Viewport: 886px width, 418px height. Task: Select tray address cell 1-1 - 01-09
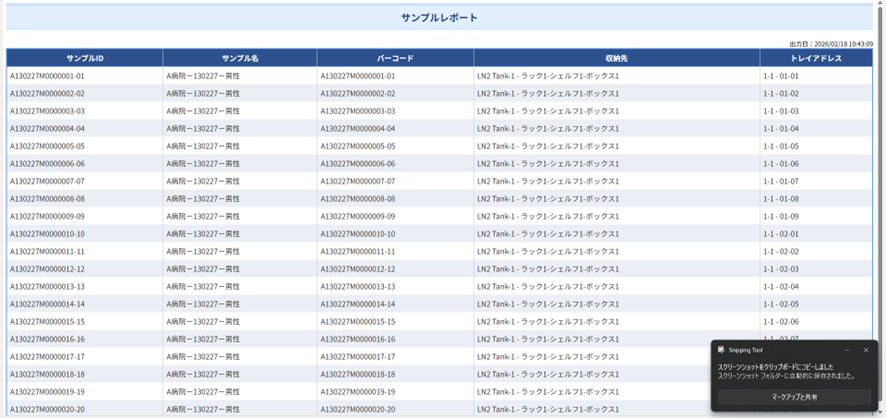click(x=781, y=216)
